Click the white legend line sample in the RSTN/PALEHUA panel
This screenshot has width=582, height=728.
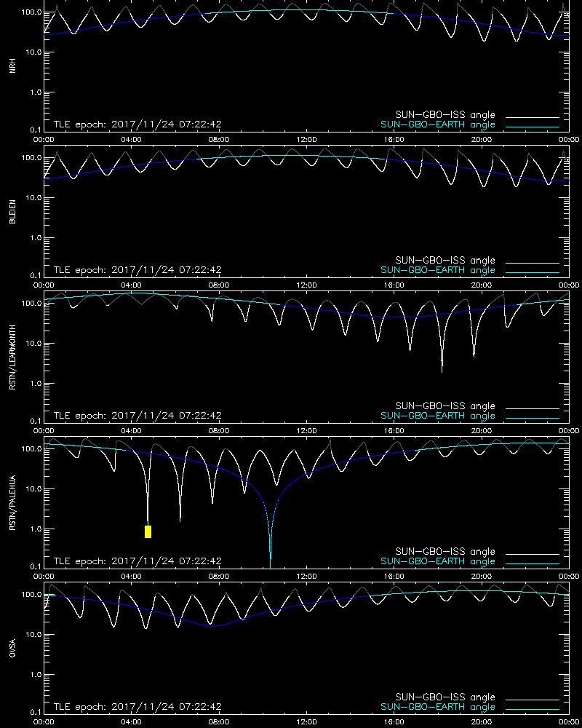pyautogui.click(x=533, y=554)
